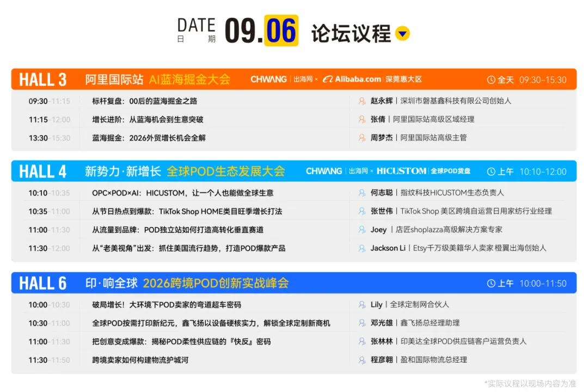This screenshot has height=392, width=588.
Task: Click speaker icon next to 赵永辉
Action: (x=362, y=101)
